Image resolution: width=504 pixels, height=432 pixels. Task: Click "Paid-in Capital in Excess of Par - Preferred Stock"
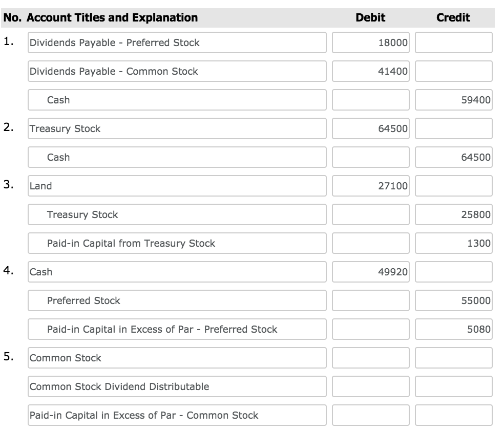point(177,330)
